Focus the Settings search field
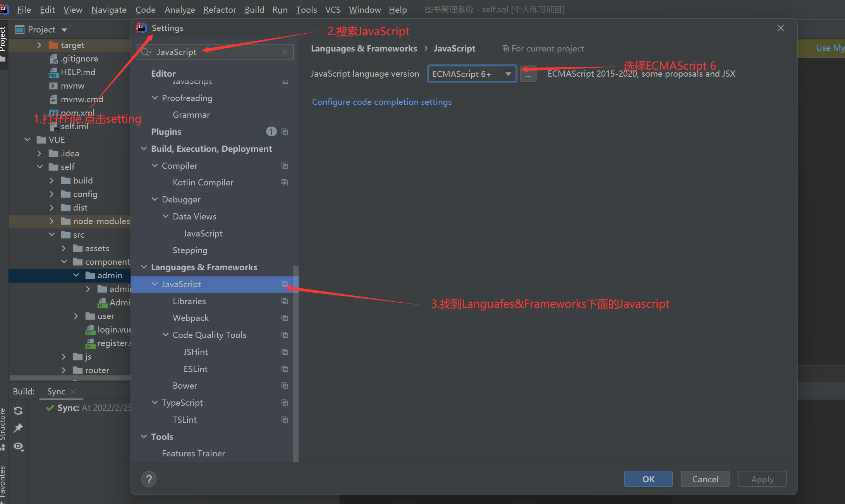Screen dimensions: 845x504 [215, 52]
